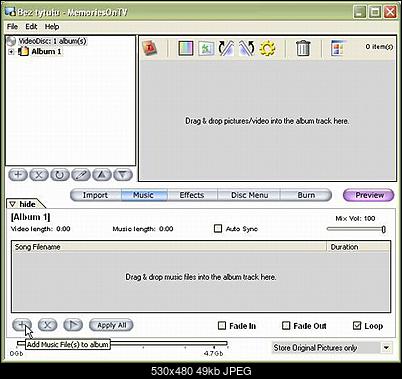402x379 pixels.
Task: Delete items with the trash can icon
Action: point(303,48)
